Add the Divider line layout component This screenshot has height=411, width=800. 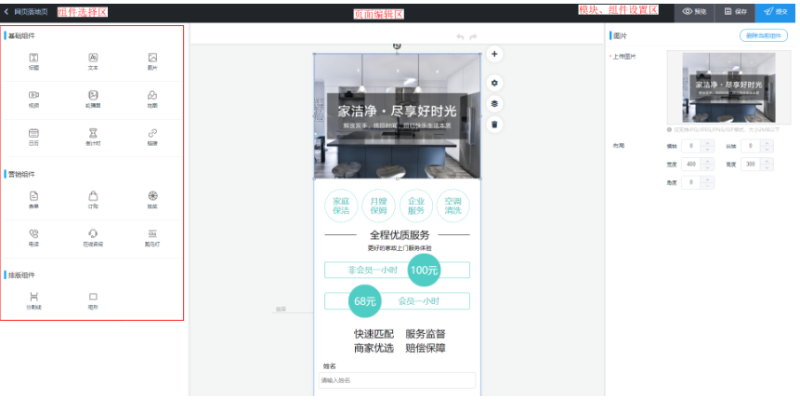pos(34,301)
